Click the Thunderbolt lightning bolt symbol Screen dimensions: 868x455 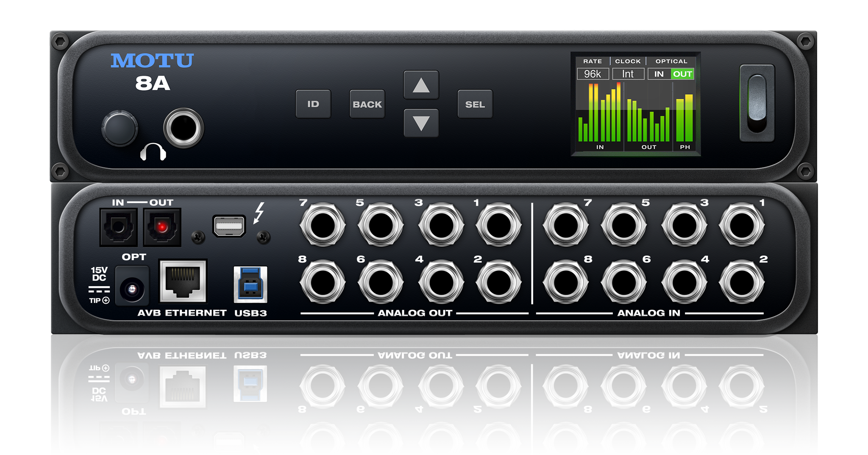[259, 212]
